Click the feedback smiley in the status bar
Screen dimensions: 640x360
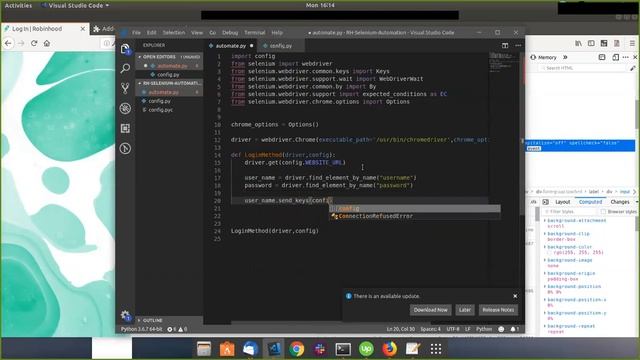pyautogui.click(x=501, y=329)
